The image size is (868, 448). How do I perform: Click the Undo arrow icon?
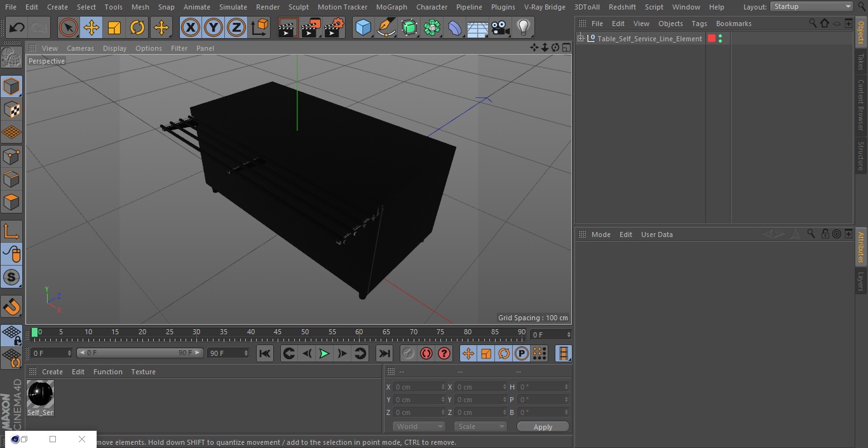17,28
